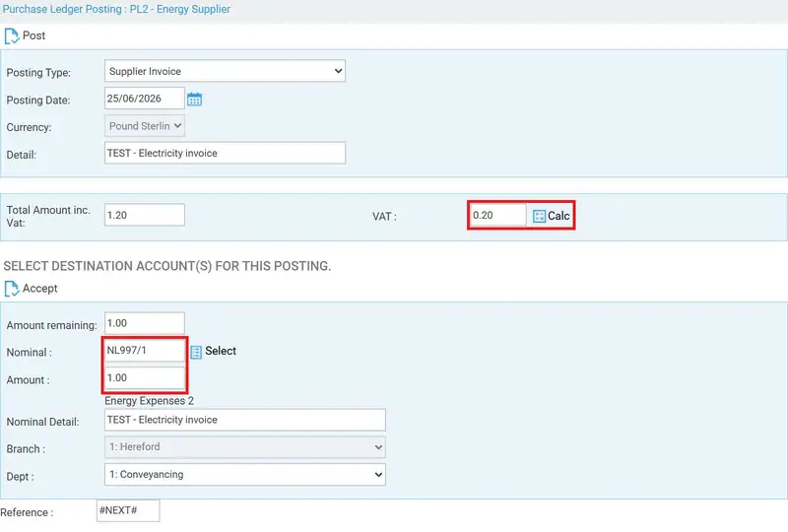Open the Branch dropdown
Viewport: 788px width, 532px height.
tap(244, 447)
